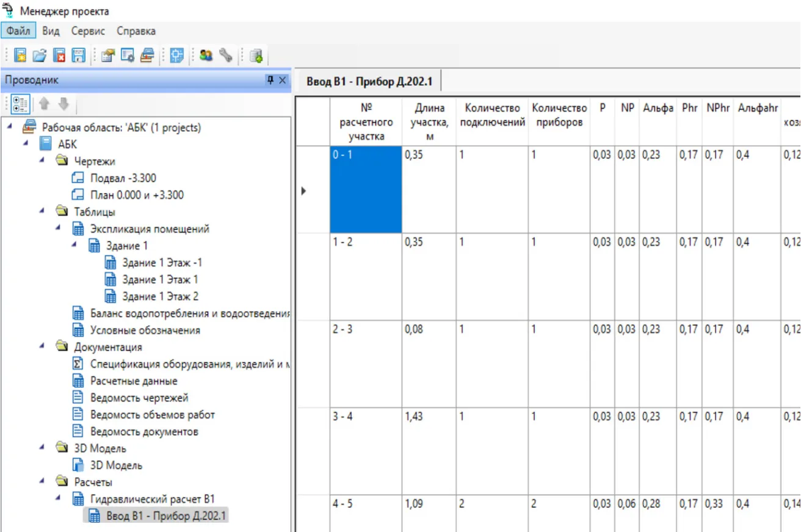Viewport: 801px width, 532px height.
Task: Click the close project icon with red X
Action: click(59, 56)
